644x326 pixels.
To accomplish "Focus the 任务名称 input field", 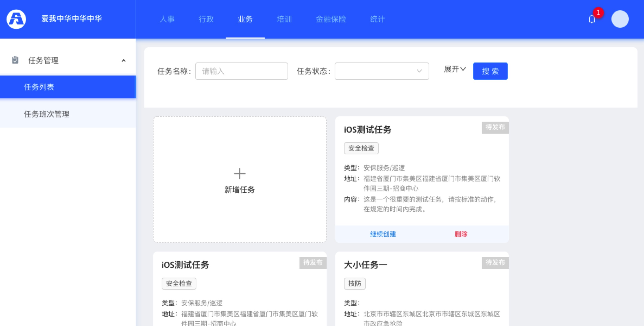I will tap(241, 71).
